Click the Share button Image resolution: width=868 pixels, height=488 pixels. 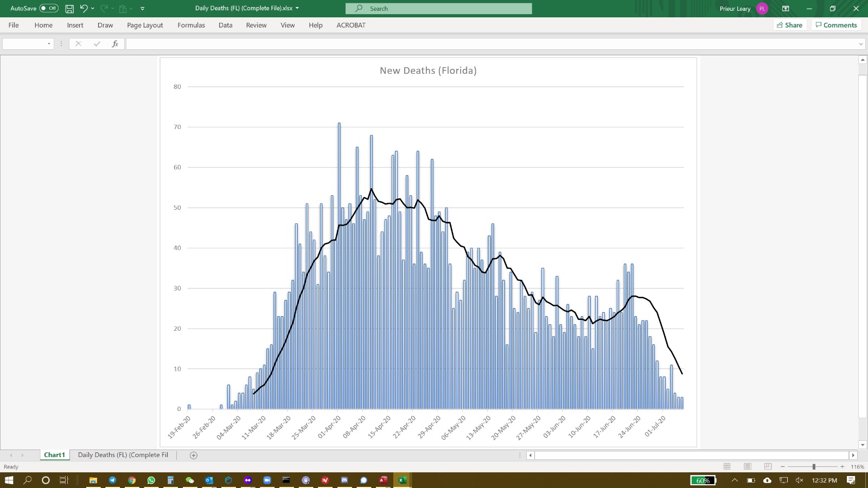pyautogui.click(x=790, y=25)
